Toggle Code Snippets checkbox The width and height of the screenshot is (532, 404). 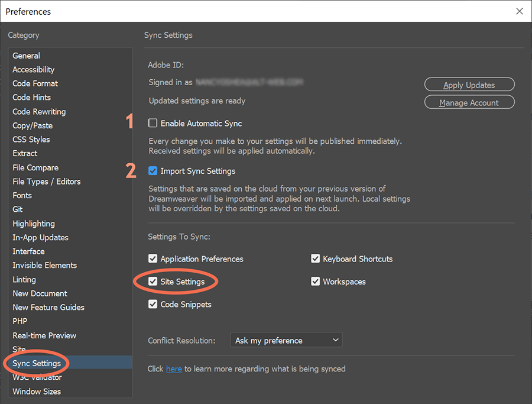click(x=153, y=304)
